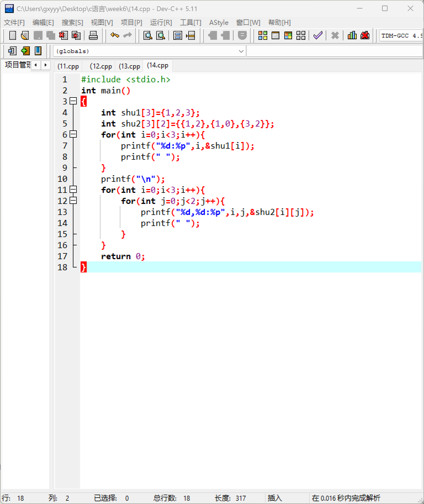
Task: Open Profile analysis chart icon
Action: 352,35
